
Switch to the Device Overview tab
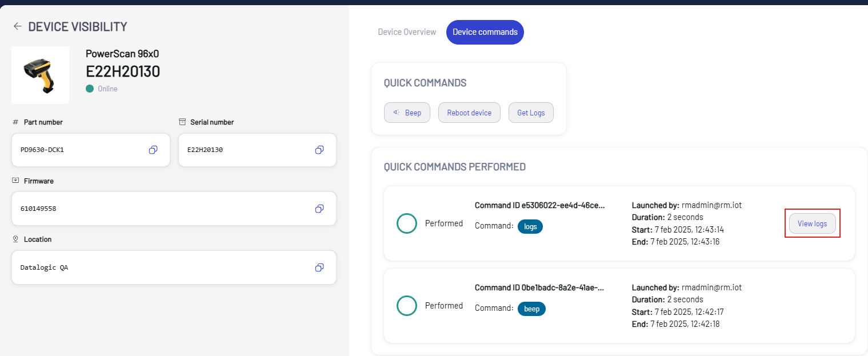coord(406,32)
